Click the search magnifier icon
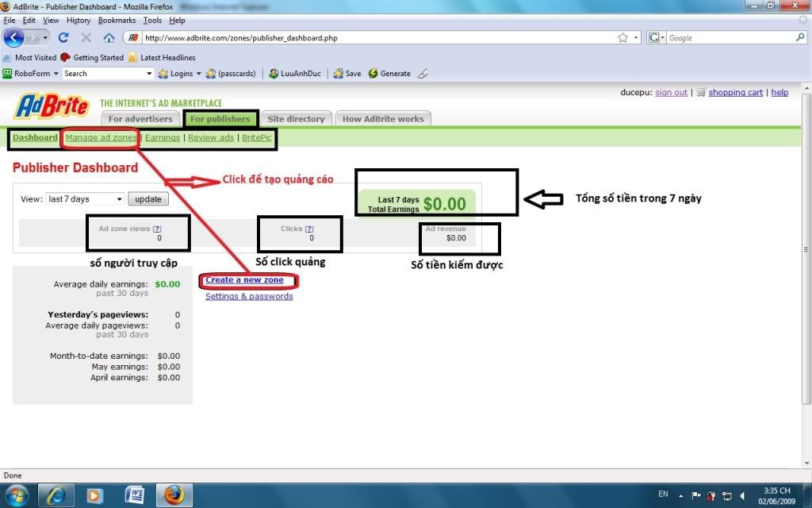 tap(800, 37)
